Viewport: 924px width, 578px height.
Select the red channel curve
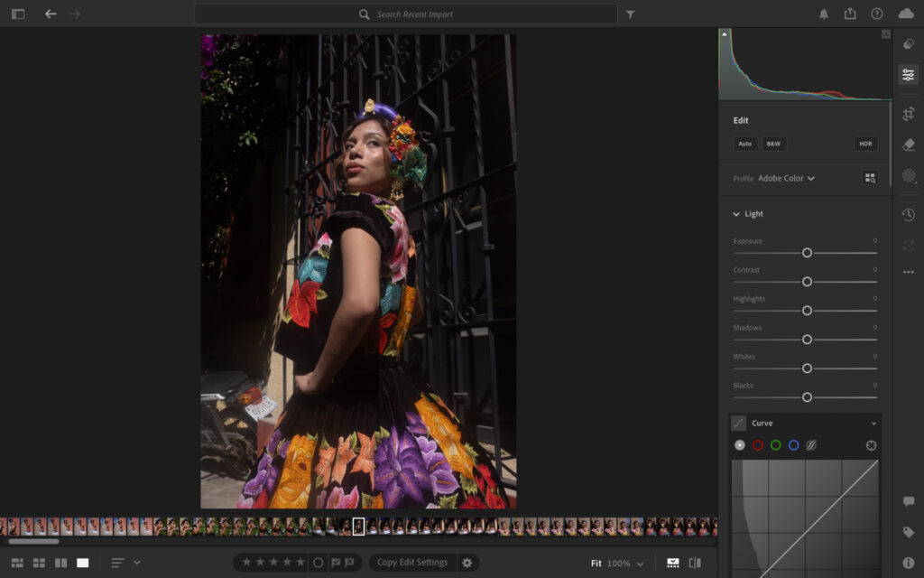(x=758, y=445)
